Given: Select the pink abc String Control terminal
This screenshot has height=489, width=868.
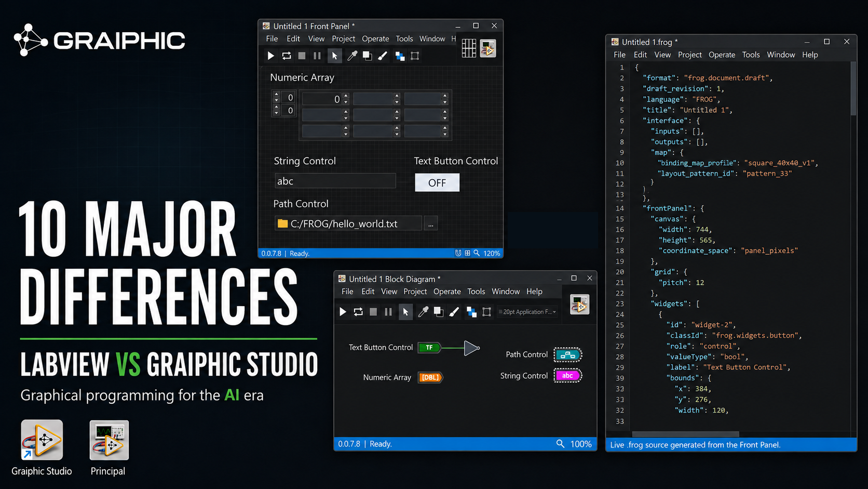Looking at the screenshot, I should pyautogui.click(x=568, y=376).
